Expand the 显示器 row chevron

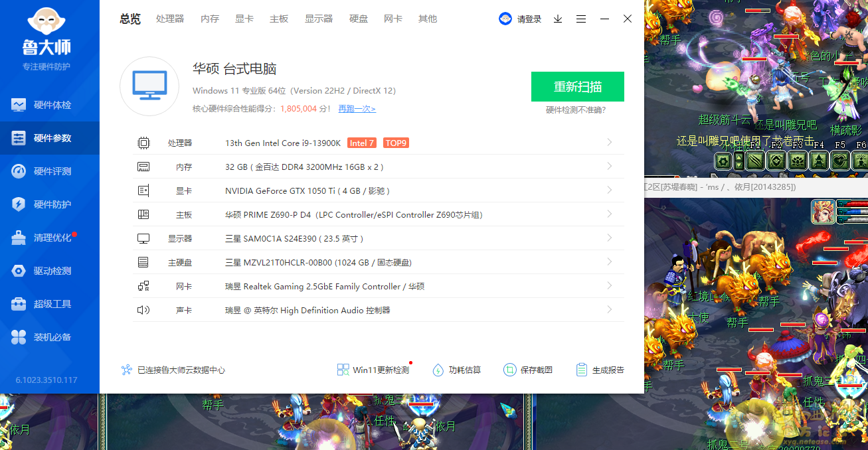[x=610, y=238]
